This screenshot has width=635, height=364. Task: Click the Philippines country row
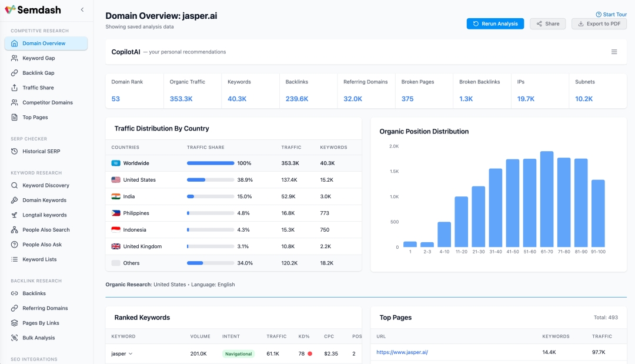[233, 213]
